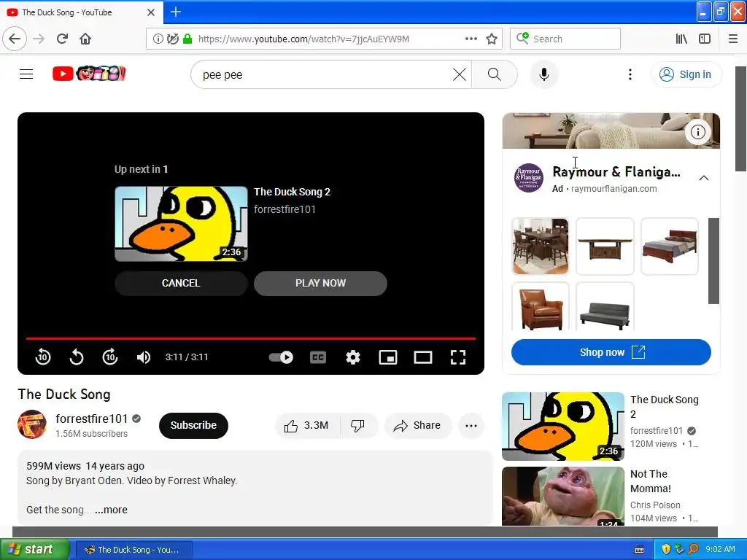Rewind 10 seconds in player

[43, 357]
